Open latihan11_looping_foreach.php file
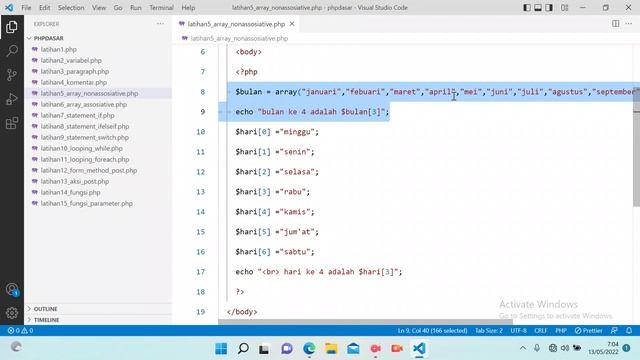This screenshot has width=640, height=360. (85, 160)
